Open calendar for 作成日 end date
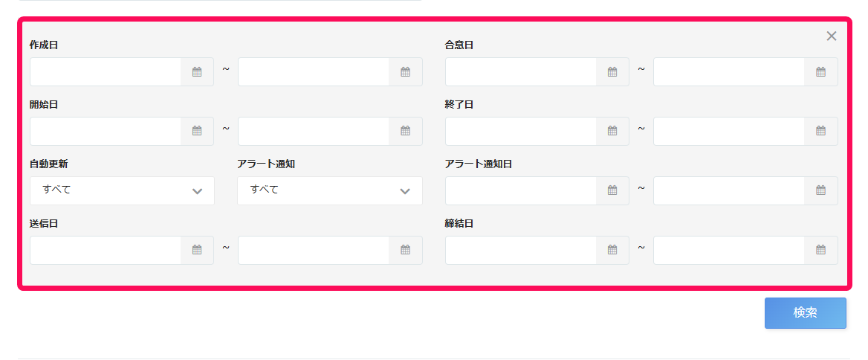 [x=405, y=72]
